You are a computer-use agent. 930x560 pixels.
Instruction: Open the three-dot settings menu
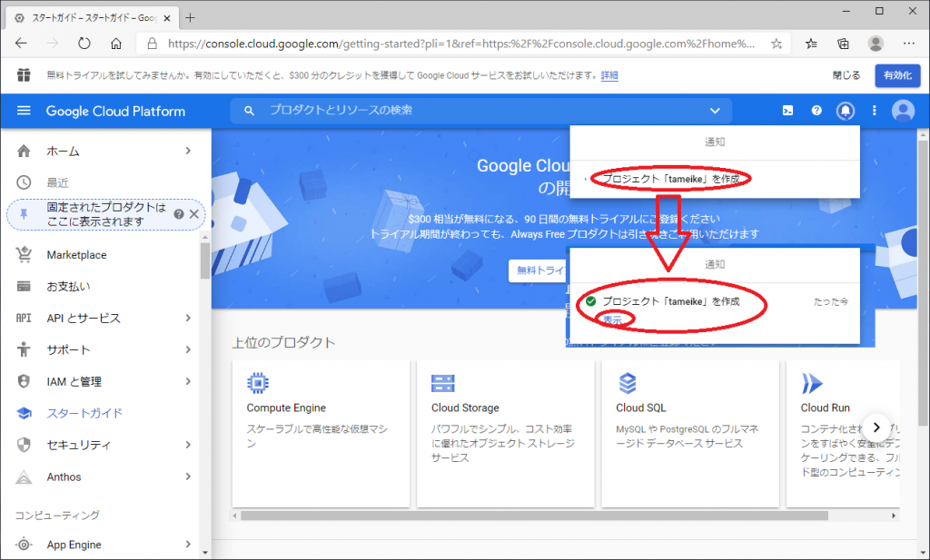tap(874, 111)
